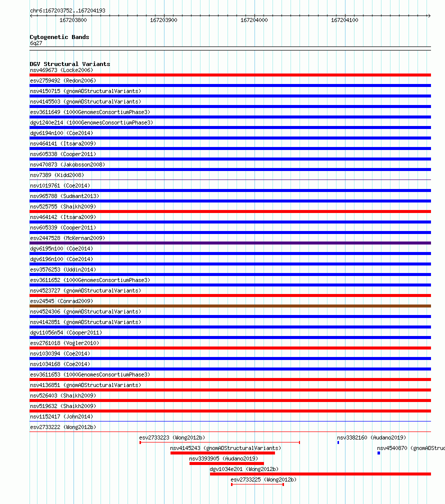
Task: Click ruler position 167203800
Action: (x=73, y=20)
